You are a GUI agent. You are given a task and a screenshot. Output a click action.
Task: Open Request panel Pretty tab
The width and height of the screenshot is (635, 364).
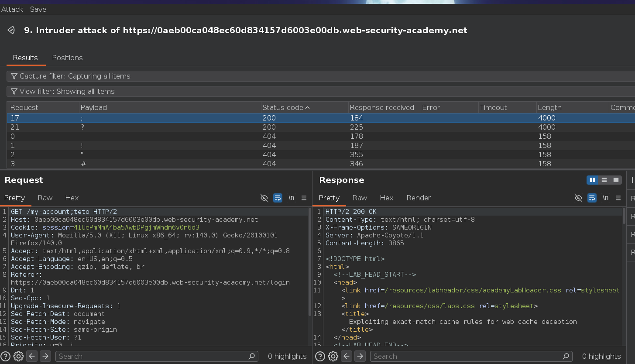[x=14, y=198]
